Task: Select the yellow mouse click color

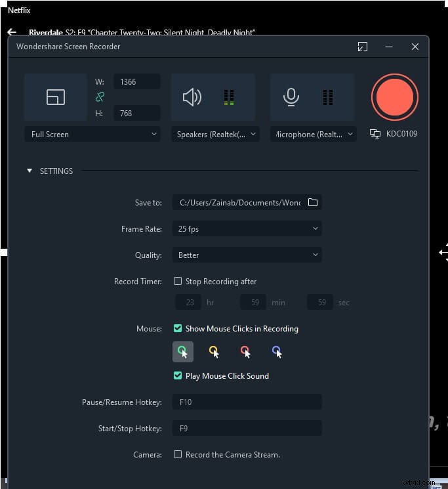Action: (x=214, y=352)
